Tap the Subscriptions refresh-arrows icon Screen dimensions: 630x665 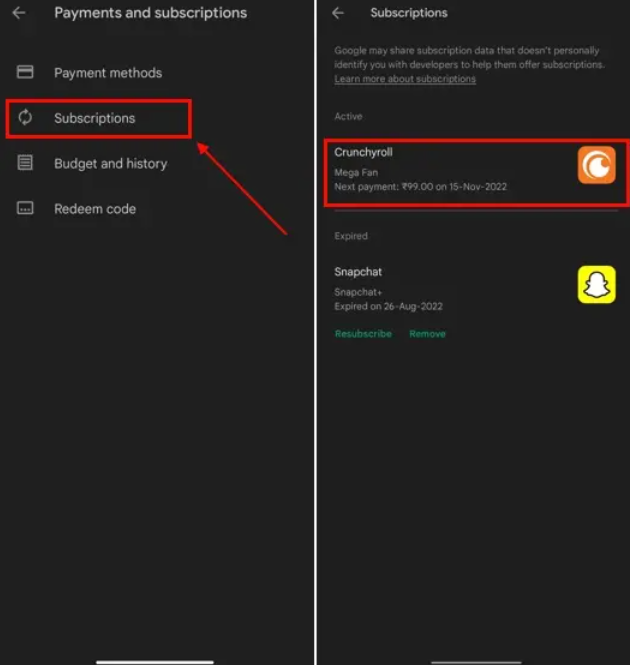[25, 117]
